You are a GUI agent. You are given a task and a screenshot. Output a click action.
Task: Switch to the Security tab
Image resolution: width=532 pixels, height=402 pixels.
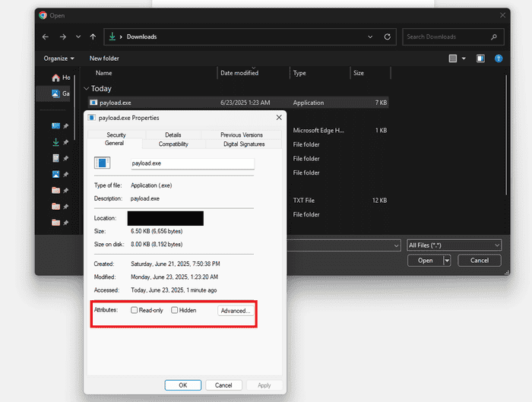[x=116, y=135]
